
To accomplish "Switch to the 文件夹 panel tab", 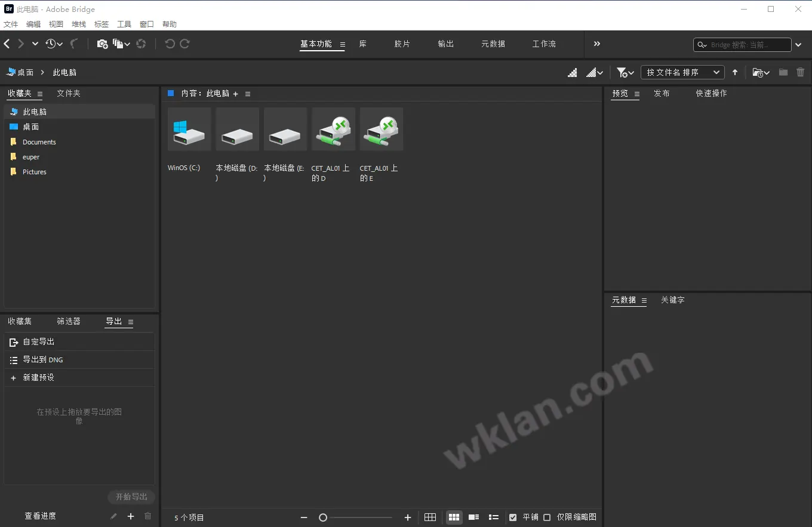I will (x=69, y=93).
